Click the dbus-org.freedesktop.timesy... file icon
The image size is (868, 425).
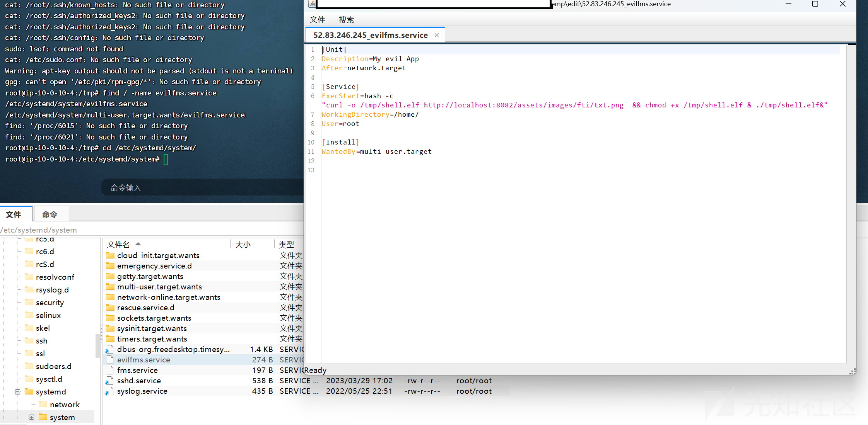point(110,349)
